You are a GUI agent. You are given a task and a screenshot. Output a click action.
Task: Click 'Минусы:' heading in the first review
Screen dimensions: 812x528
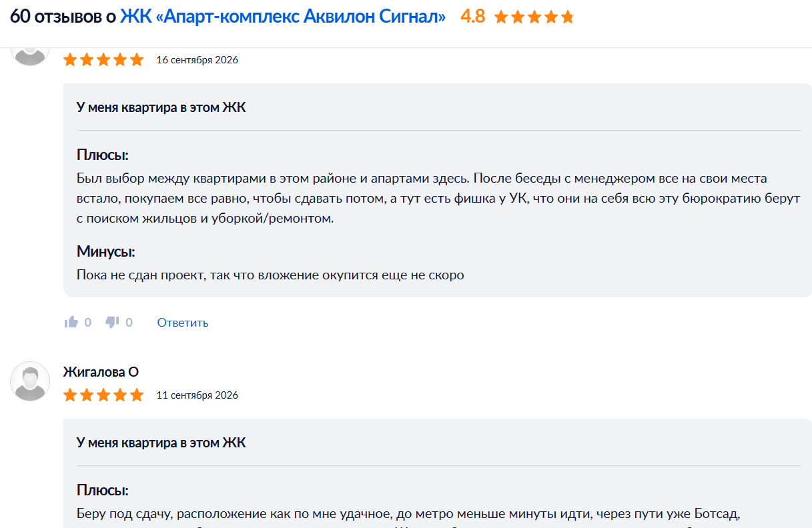click(106, 252)
